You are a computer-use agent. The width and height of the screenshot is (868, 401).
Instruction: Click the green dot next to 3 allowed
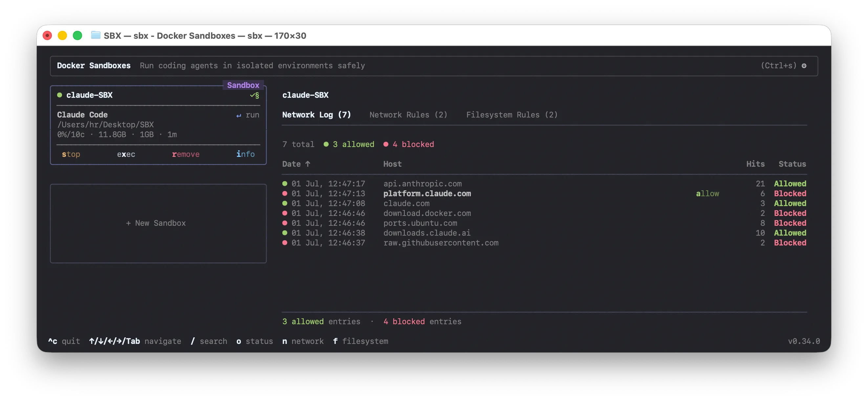tap(326, 144)
